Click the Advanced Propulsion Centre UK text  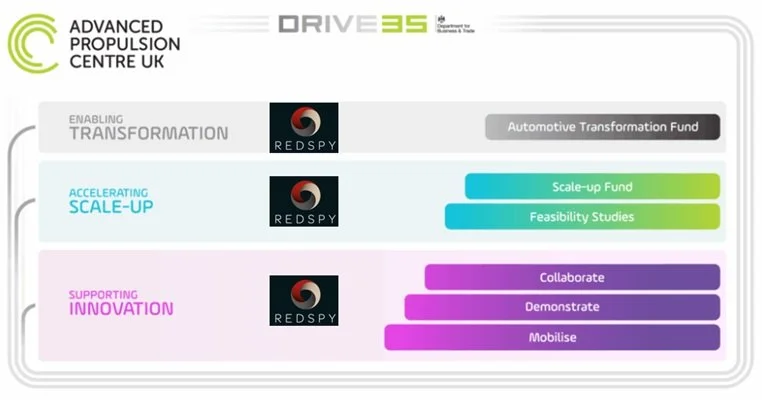coord(124,44)
